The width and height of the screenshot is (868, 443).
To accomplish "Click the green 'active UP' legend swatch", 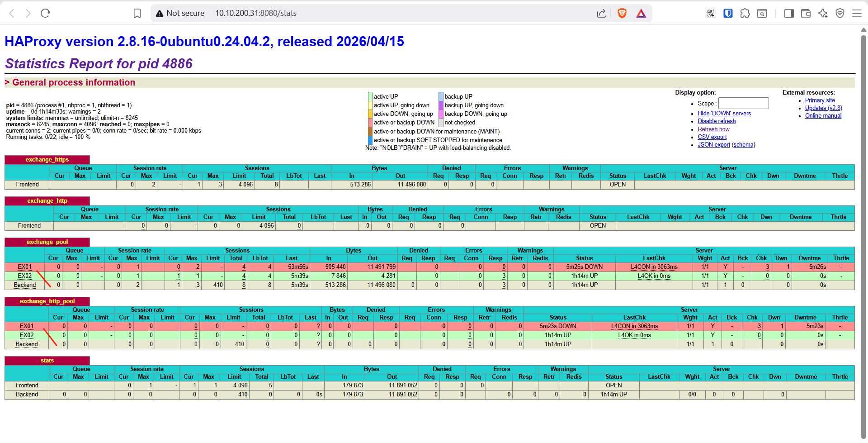I will point(370,96).
